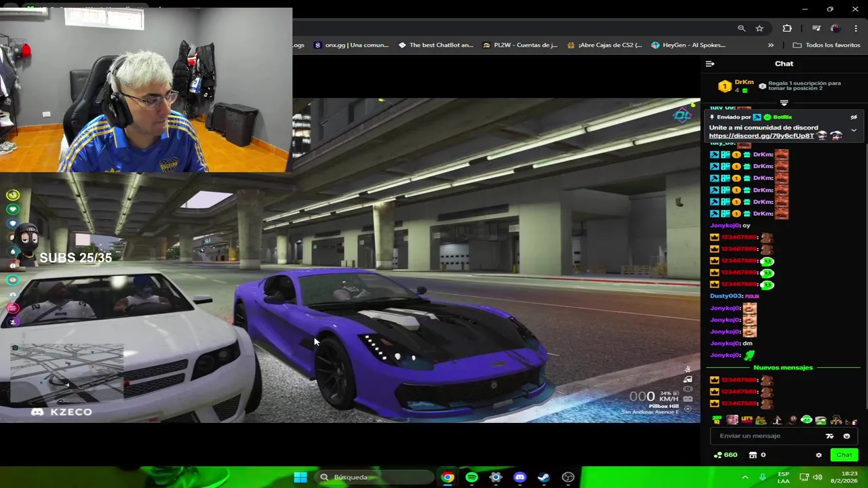Expand the pinned message chevron
Viewport: 868px width, 488px height.
(x=854, y=130)
